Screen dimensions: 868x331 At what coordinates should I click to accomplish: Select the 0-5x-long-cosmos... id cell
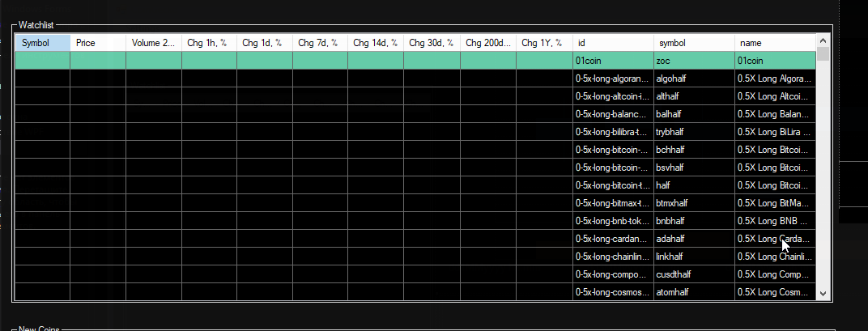click(614, 291)
